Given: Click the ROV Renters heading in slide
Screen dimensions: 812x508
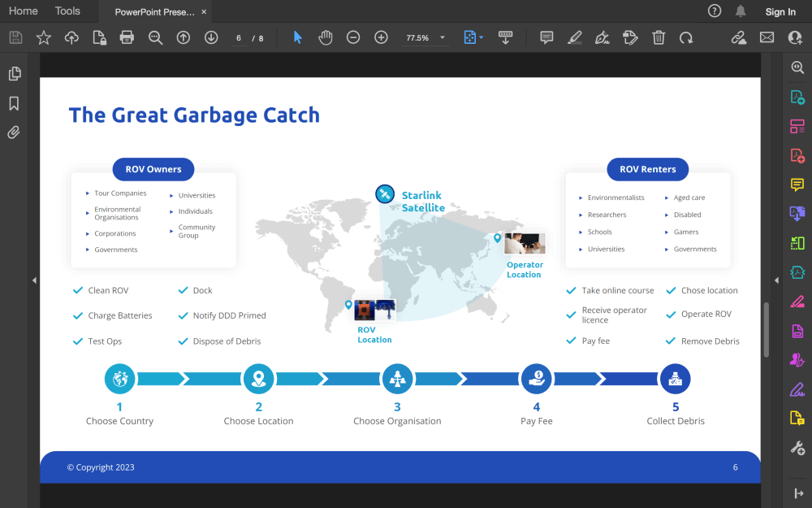Looking at the screenshot, I should pyautogui.click(x=648, y=169).
